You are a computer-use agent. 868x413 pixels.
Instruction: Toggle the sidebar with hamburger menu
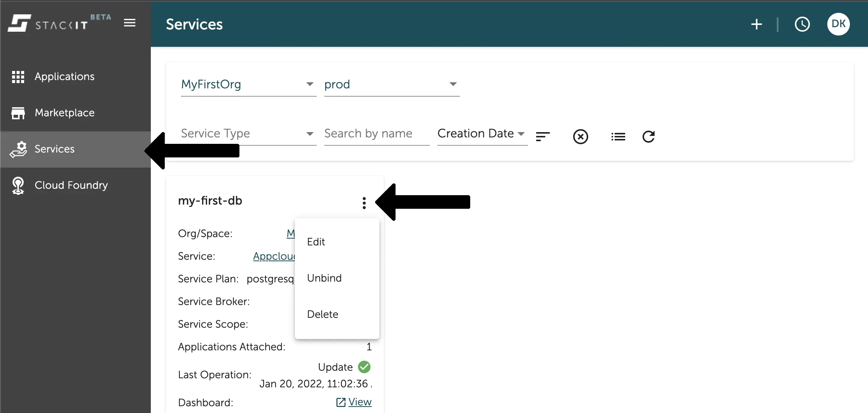tap(130, 23)
